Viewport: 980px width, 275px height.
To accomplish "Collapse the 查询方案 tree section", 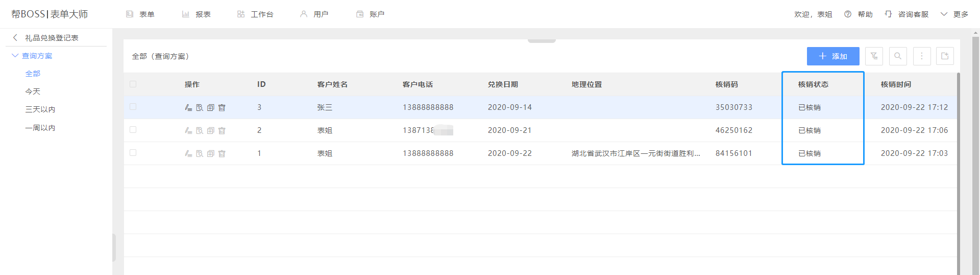I will pyautogui.click(x=15, y=56).
